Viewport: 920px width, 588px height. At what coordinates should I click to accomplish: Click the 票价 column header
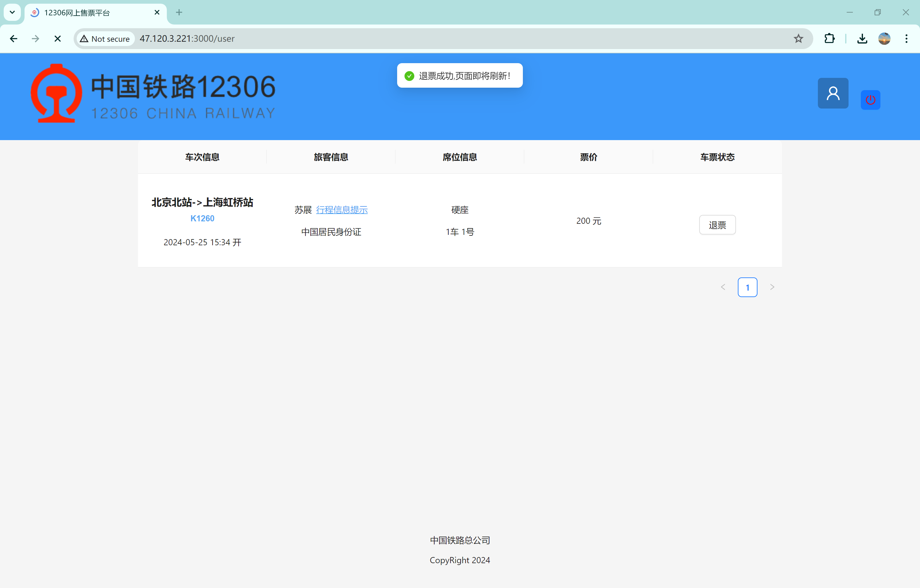click(x=589, y=157)
